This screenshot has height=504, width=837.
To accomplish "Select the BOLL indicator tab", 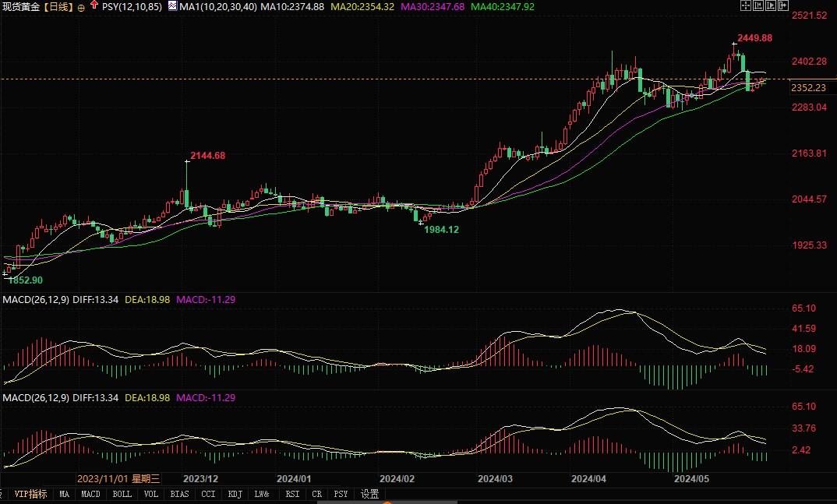I will tap(122, 494).
